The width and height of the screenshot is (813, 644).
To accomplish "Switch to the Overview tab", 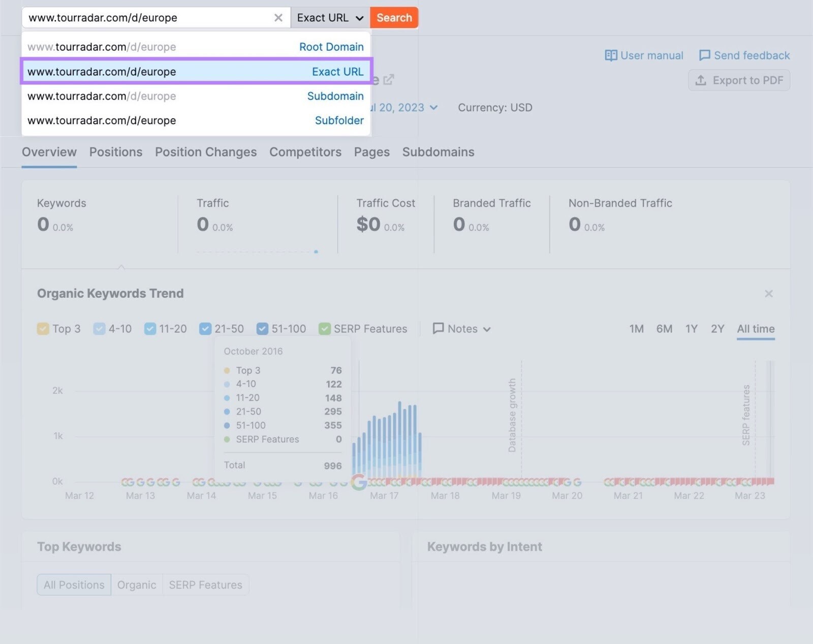I will [x=49, y=152].
